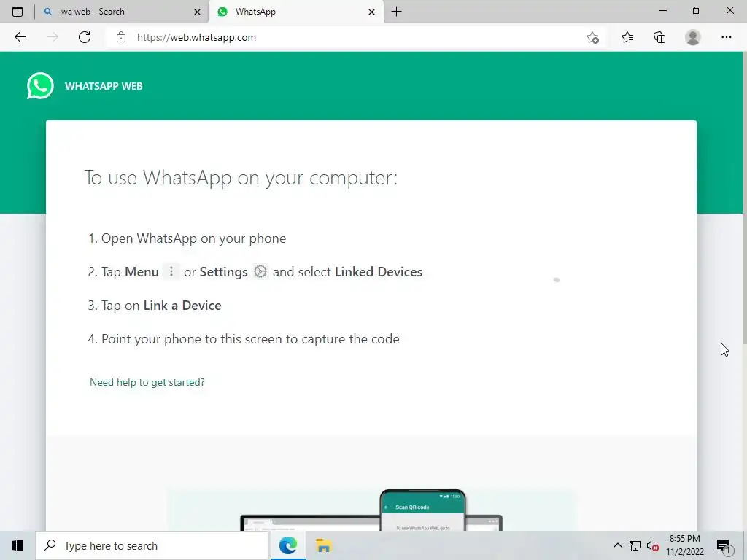Close the 'wa web - Search' tab
Image resolution: width=747 pixels, height=560 pixels.
[x=197, y=12]
